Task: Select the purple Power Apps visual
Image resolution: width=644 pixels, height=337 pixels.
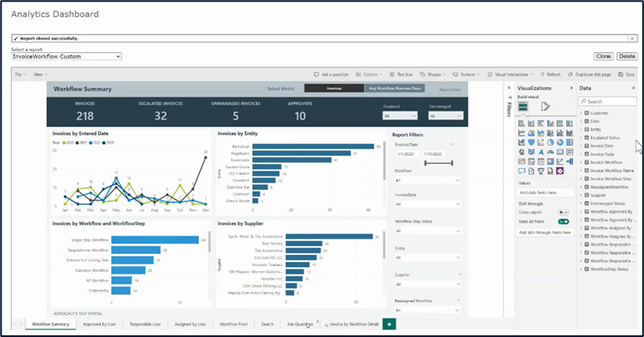Action: [559, 171]
